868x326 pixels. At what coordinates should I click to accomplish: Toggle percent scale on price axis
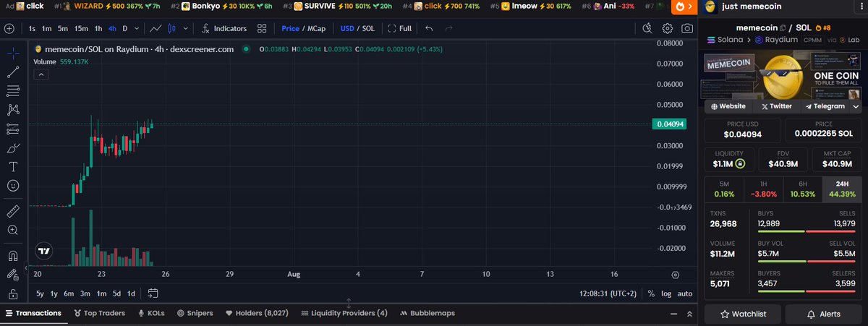pyautogui.click(x=651, y=293)
